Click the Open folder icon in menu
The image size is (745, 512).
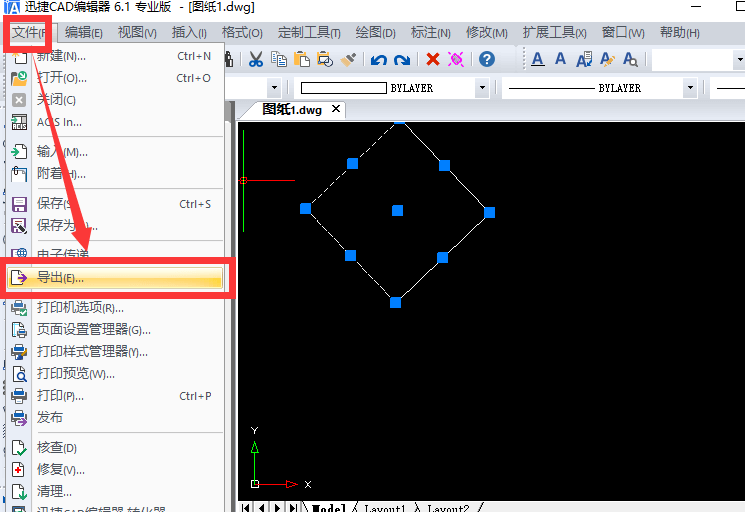19,78
